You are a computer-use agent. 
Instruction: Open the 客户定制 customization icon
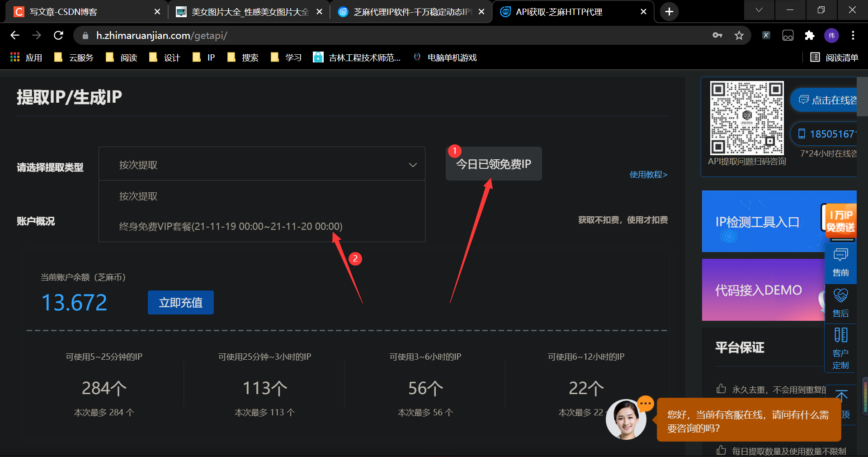[840, 348]
